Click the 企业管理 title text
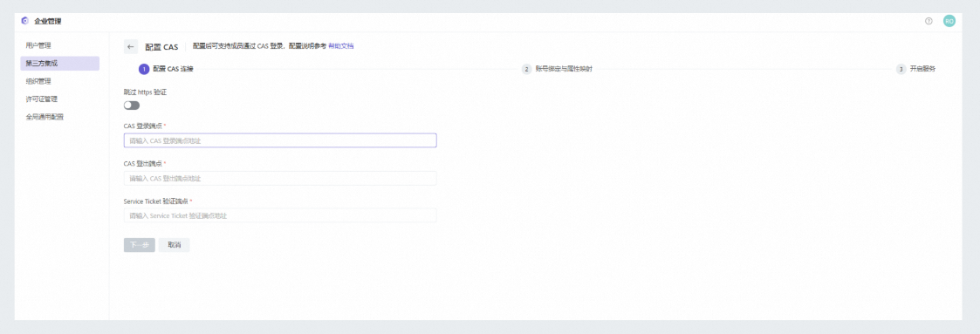 tap(48, 22)
